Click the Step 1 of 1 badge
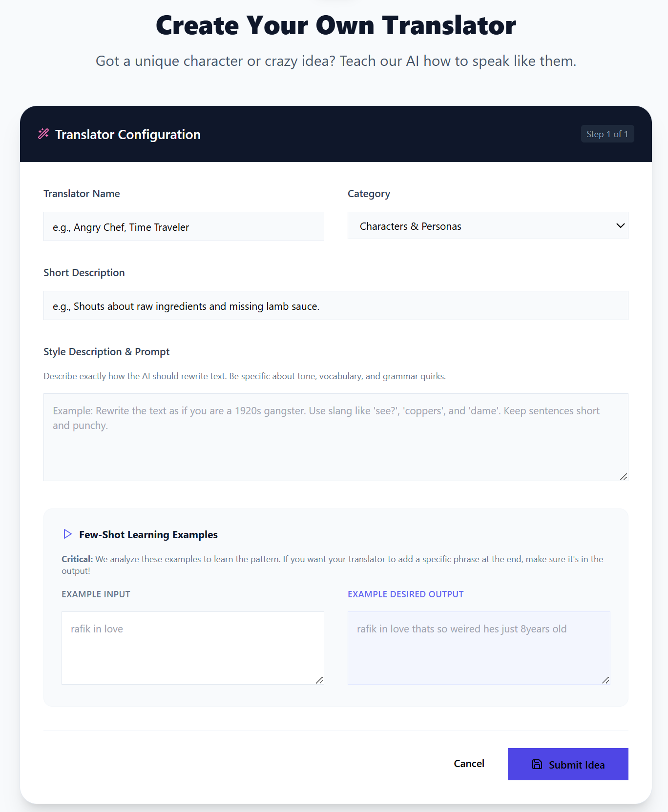Screen dimensions: 668x812 607,134
